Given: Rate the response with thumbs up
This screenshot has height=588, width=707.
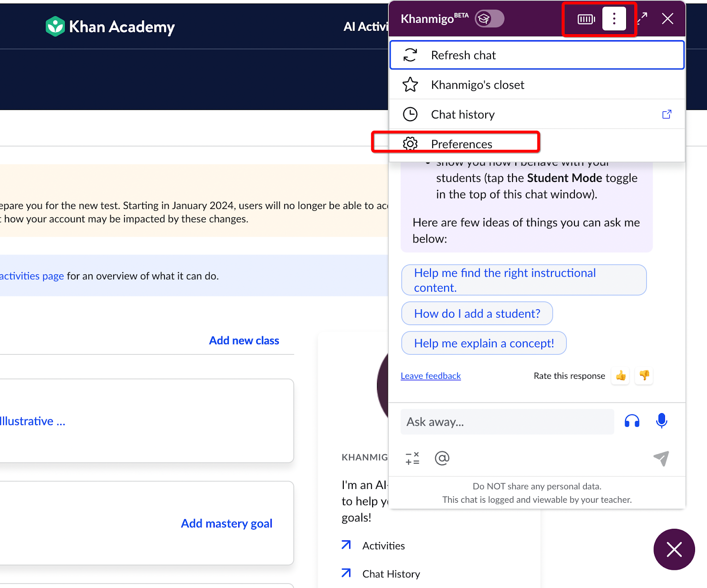Looking at the screenshot, I should pos(620,376).
